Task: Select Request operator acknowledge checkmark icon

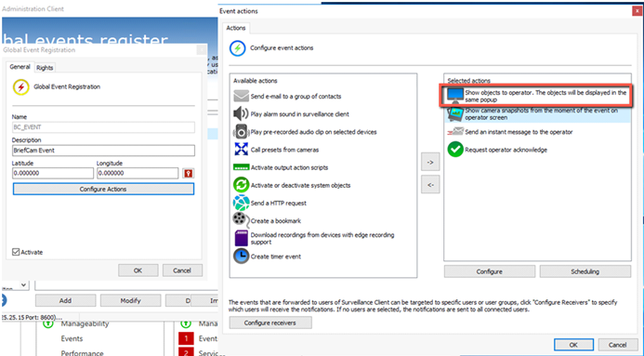Action: click(455, 150)
